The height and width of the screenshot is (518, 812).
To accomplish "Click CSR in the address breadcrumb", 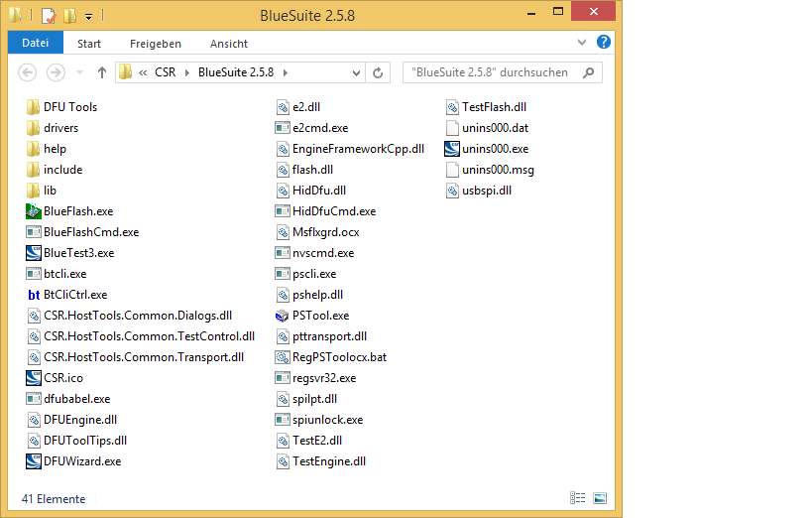I will [x=166, y=72].
